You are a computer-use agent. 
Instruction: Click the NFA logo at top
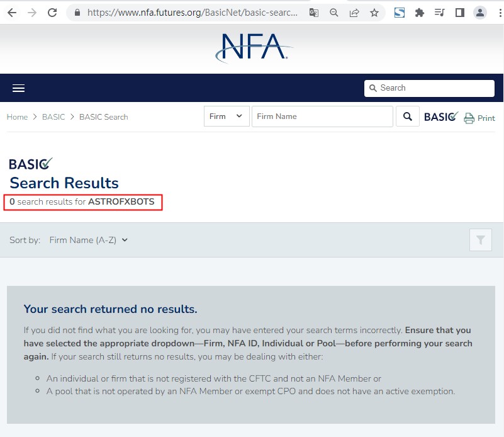(x=252, y=48)
